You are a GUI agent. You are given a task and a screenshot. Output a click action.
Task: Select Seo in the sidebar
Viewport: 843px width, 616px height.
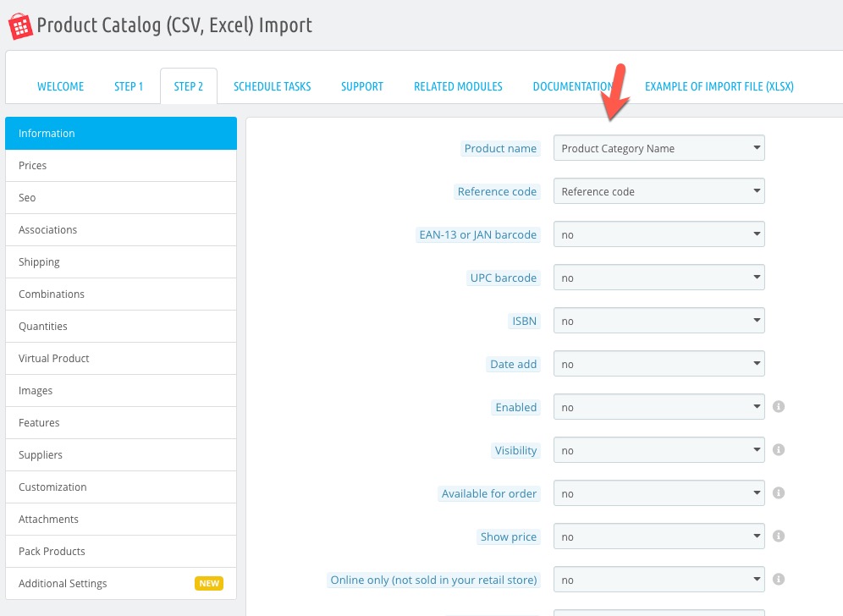pyautogui.click(x=121, y=198)
